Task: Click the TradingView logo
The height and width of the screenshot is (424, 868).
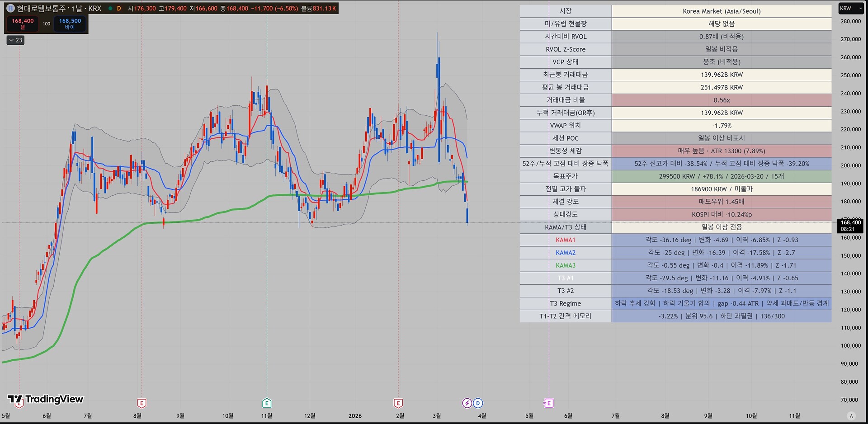Action: [46, 399]
